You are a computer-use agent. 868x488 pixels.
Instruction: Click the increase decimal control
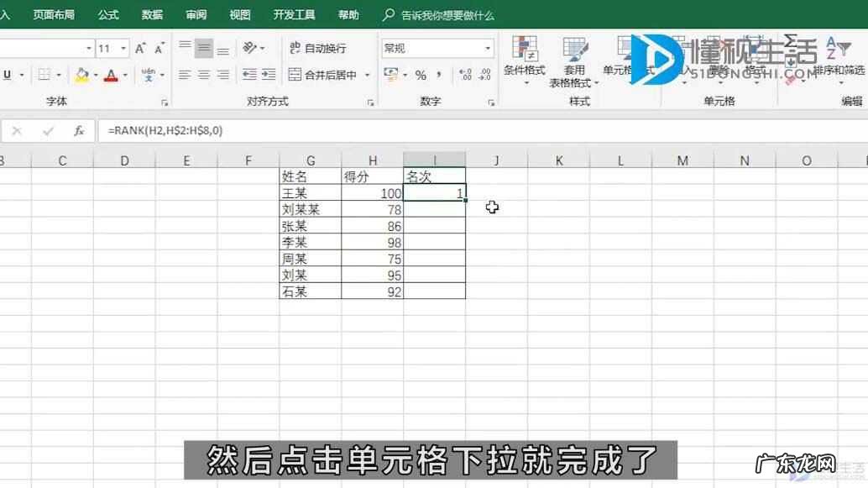(x=467, y=74)
